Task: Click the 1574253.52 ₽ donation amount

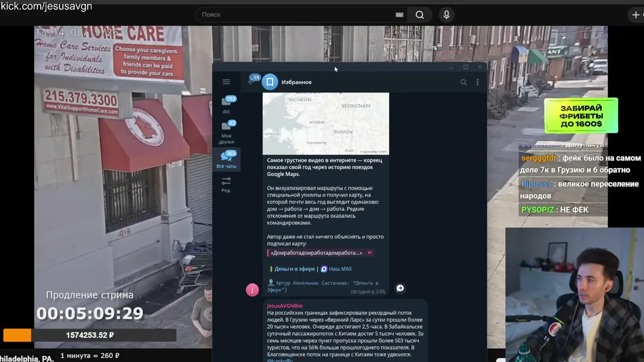Action: coord(90,335)
